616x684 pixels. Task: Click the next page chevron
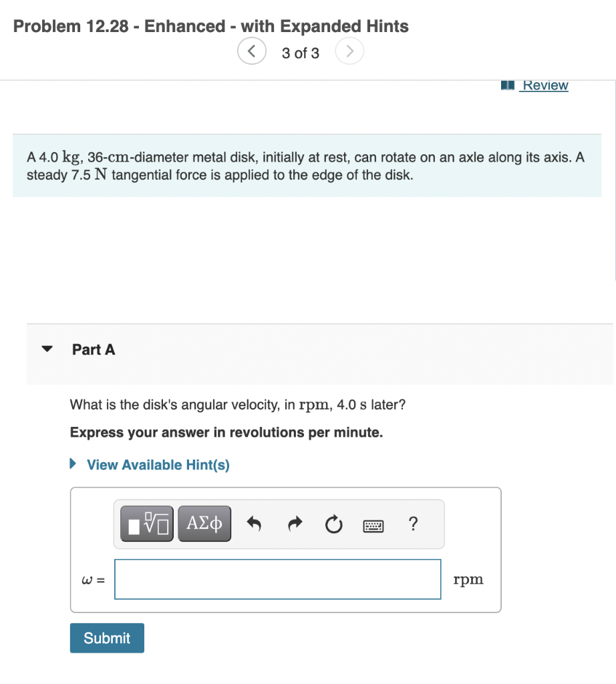[x=349, y=51]
